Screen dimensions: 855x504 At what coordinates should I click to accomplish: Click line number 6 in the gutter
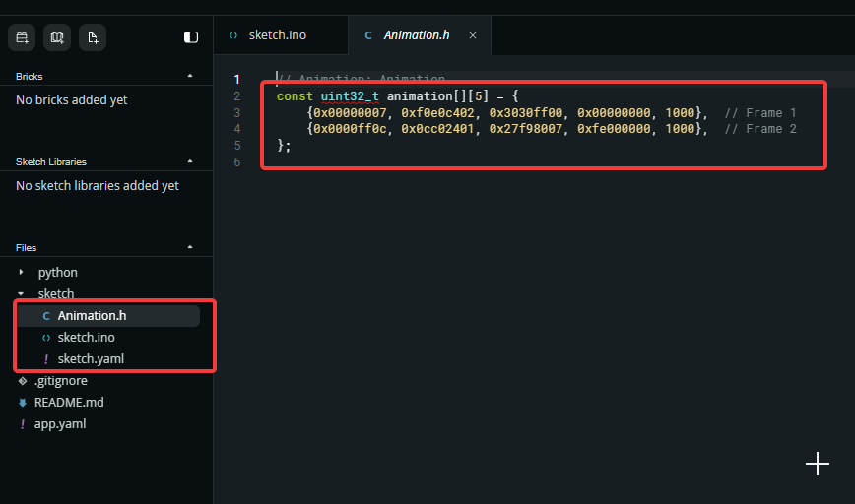tap(236, 161)
